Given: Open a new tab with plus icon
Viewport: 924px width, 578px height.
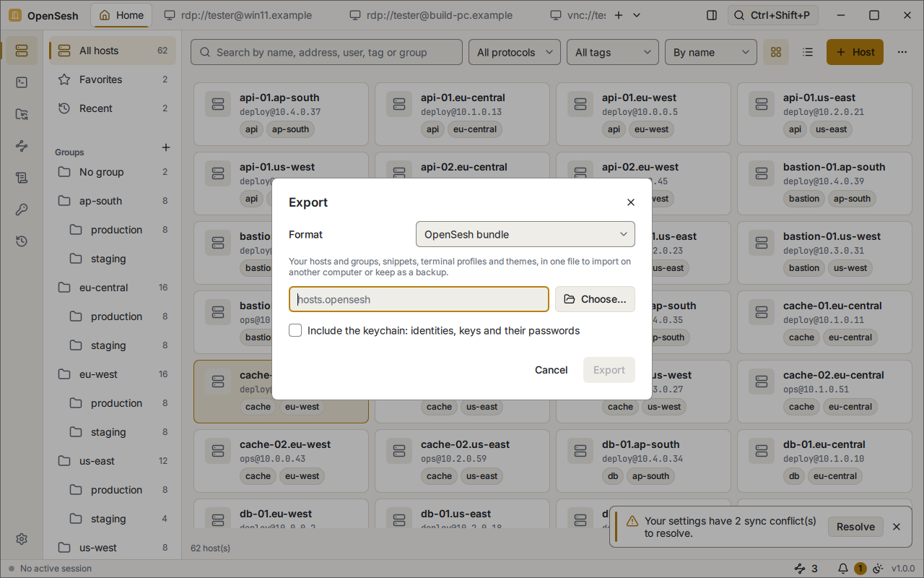Looking at the screenshot, I should pos(618,15).
